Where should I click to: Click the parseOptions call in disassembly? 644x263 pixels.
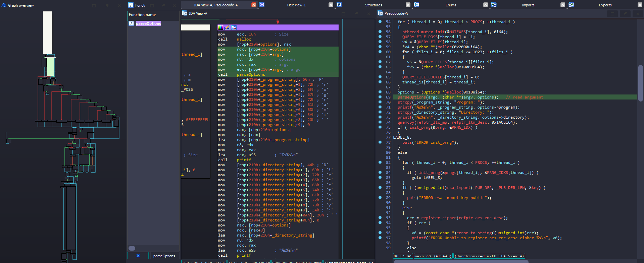tap(251, 74)
